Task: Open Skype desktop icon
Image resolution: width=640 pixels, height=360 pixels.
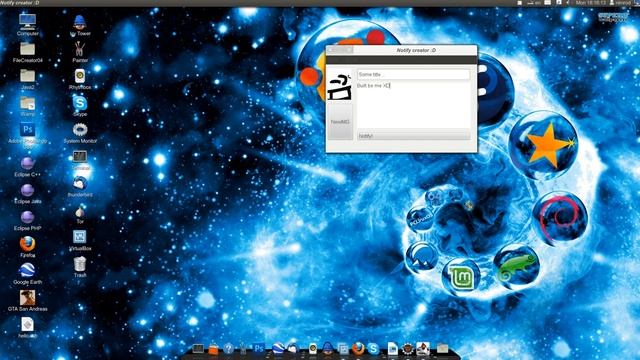Action: pos(80,105)
